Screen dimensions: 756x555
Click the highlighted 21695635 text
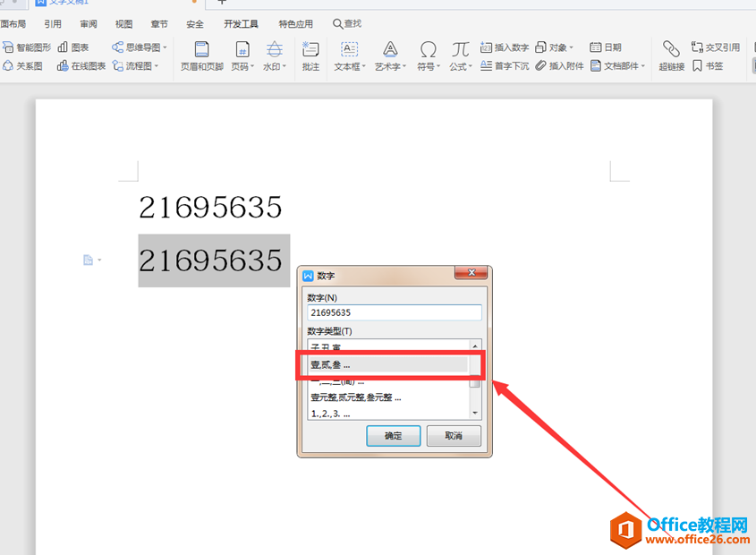click(211, 260)
